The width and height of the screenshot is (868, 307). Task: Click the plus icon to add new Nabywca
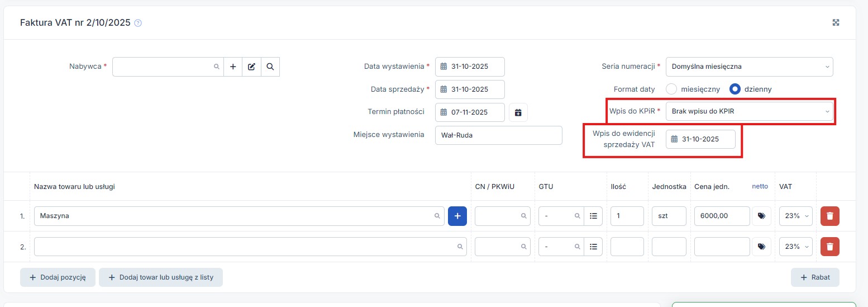click(x=233, y=67)
